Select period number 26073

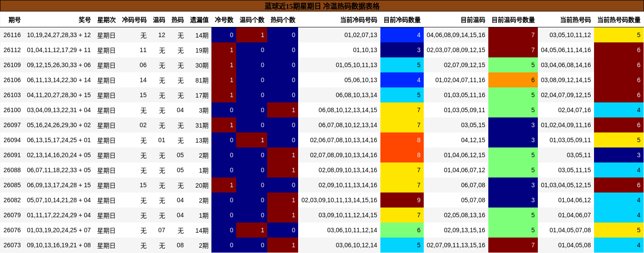coord(12,245)
